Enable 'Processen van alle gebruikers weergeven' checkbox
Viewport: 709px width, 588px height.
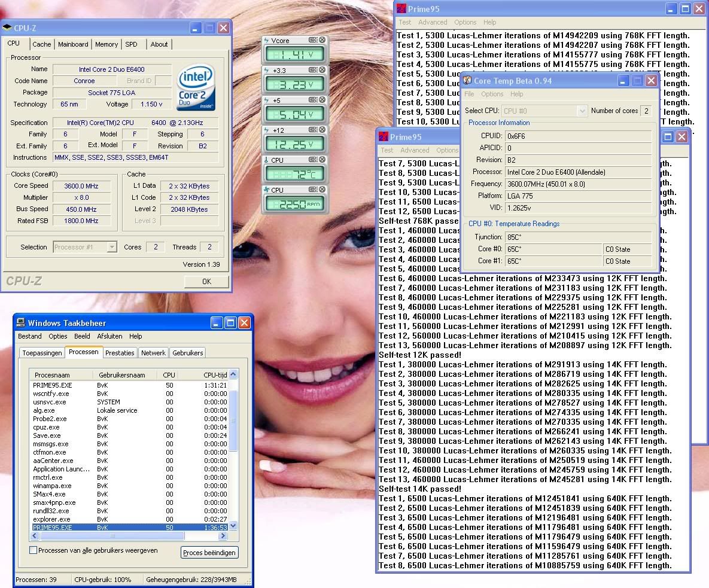point(33,550)
